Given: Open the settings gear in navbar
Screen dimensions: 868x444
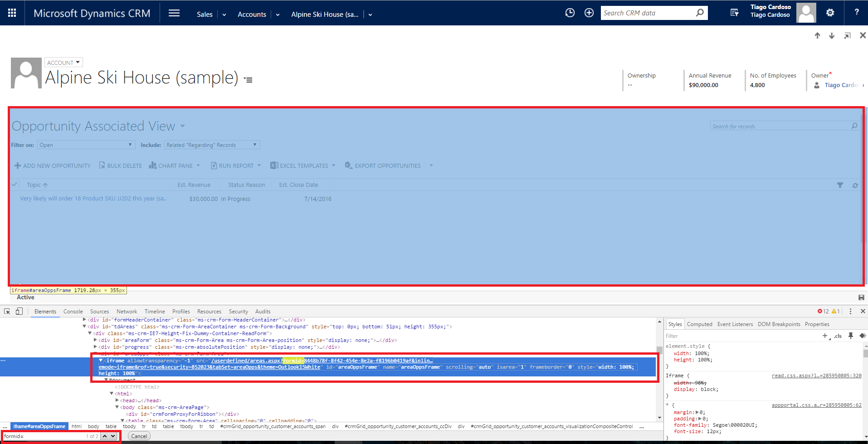Looking at the screenshot, I should [830, 13].
